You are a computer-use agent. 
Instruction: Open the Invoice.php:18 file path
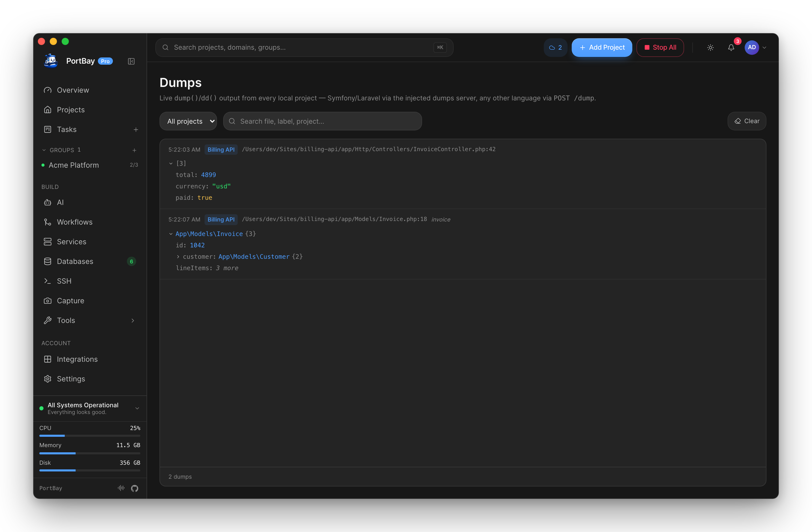334,219
